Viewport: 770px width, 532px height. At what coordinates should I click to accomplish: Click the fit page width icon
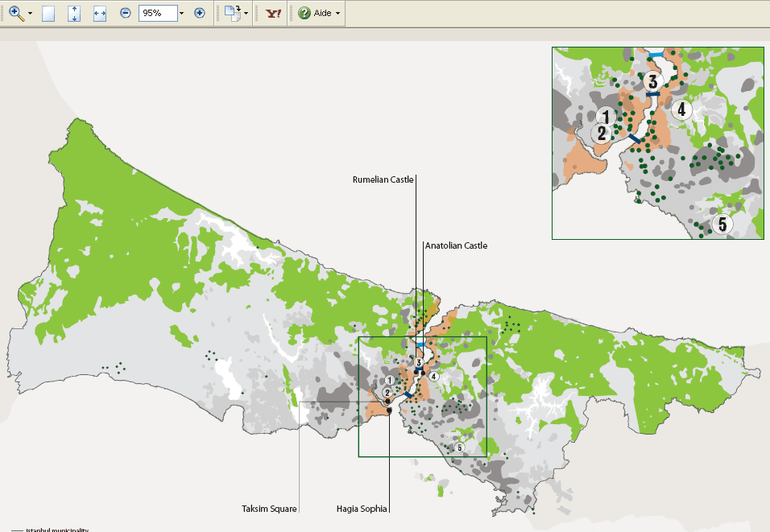pyautogui.click(x=100, y=12)
